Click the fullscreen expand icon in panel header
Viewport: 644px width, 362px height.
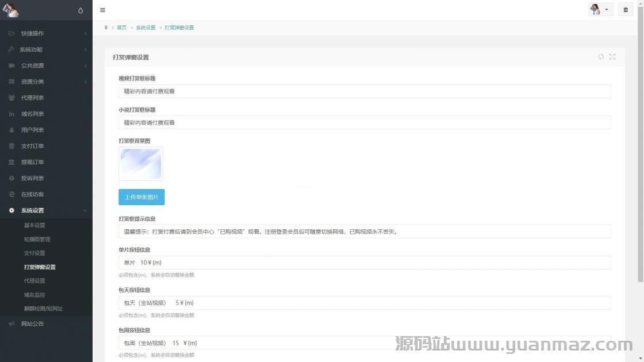(x=612, y=57)
